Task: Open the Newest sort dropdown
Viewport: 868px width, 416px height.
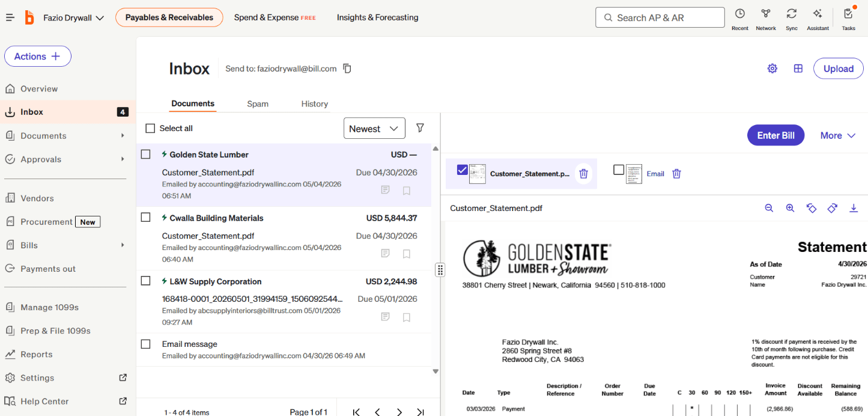Action: point(374,129)
